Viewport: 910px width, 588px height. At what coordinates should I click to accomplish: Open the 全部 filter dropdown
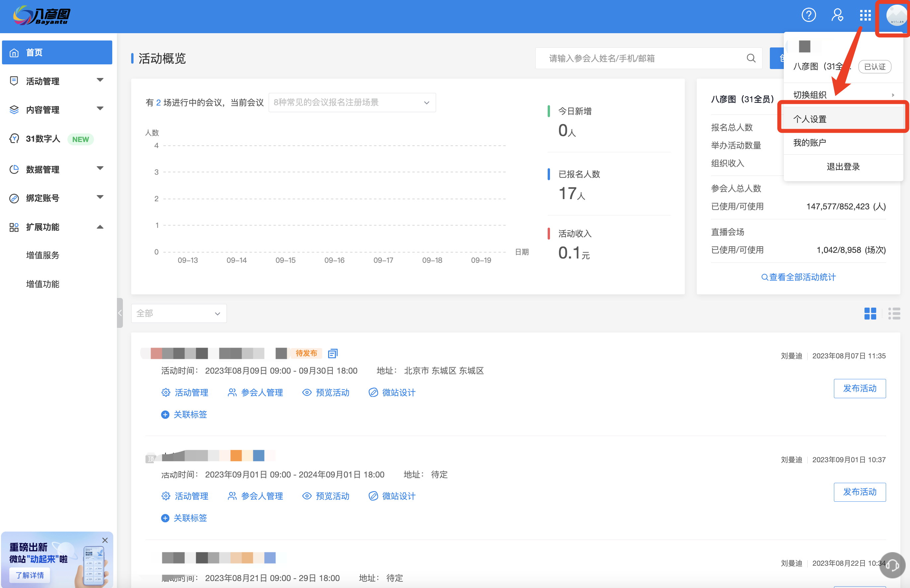pyautogui.click(x=178, y=314)
